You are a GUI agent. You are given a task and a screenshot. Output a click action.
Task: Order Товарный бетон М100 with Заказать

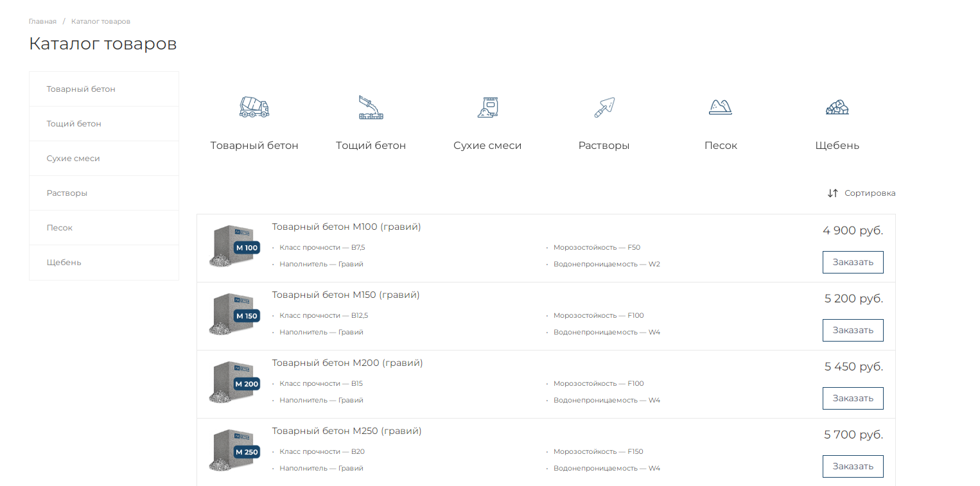(x=853, y=262)
